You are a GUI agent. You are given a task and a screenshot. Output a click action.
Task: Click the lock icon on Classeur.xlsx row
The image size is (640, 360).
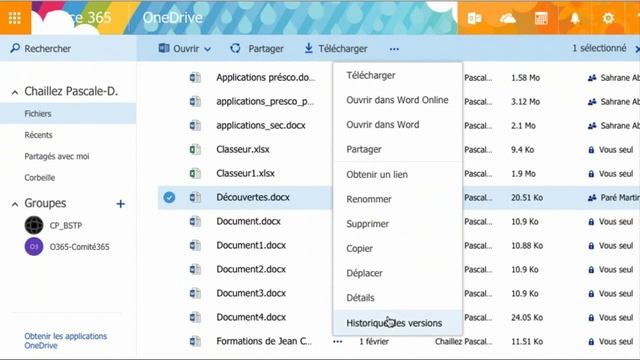591,150
